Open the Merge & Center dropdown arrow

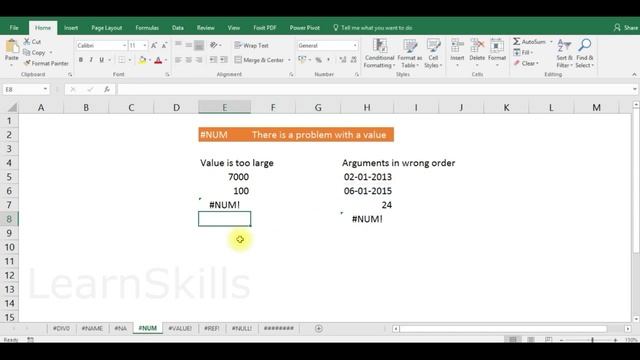click(x=289, y=60)
